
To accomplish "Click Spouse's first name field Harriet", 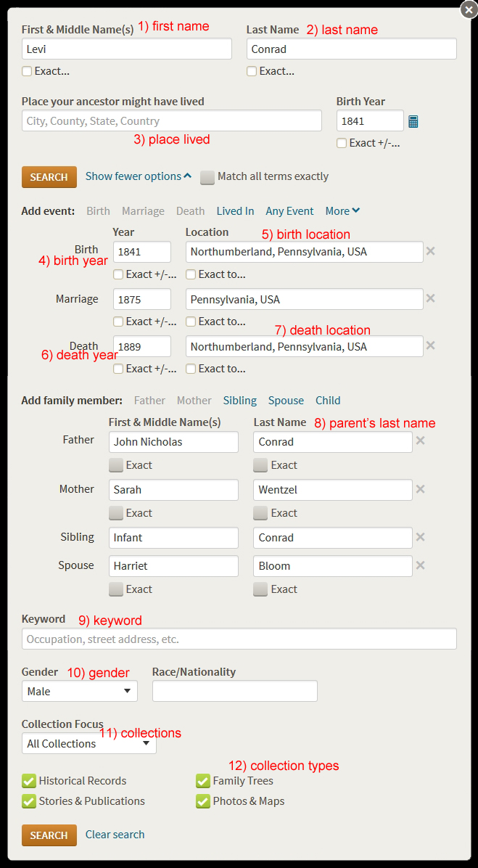I will click(173, 566).
